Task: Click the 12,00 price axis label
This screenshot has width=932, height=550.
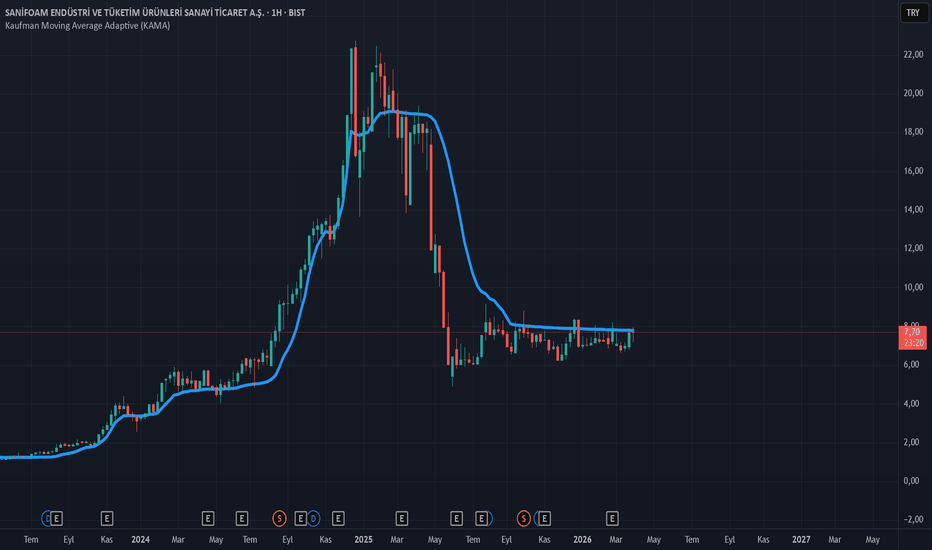Action: coord(913,248)
